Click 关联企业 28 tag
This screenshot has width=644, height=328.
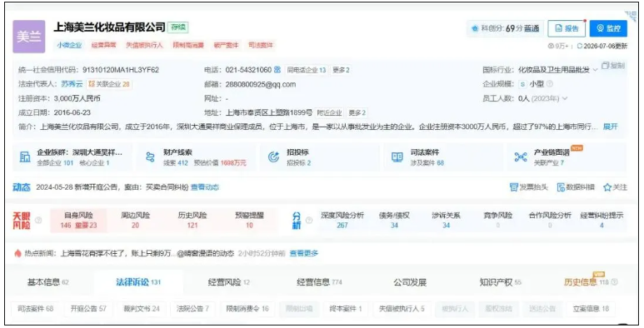click(x=109, y=84)
